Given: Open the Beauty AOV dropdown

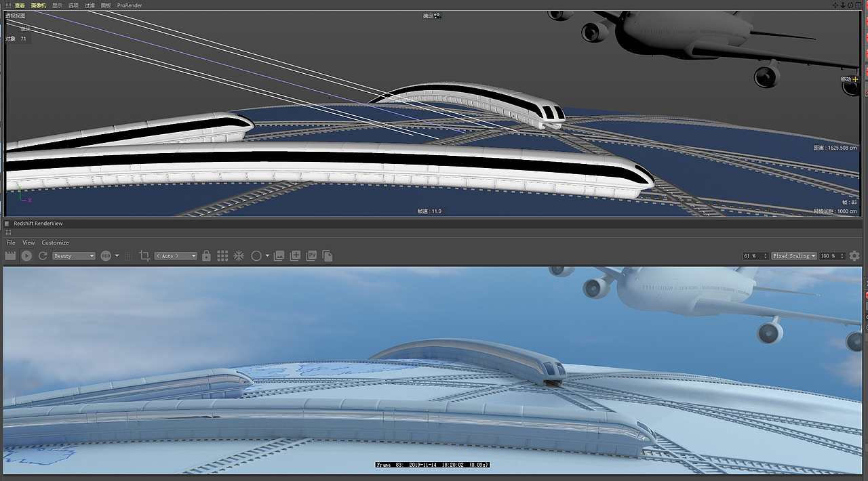Looking at the screenshot, I should [x=74, y=256].
